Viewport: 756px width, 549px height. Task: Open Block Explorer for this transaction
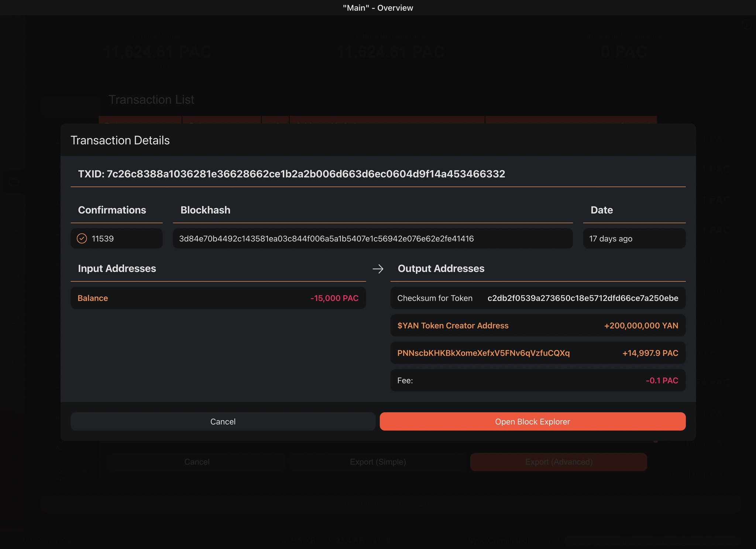pos(532,421)
